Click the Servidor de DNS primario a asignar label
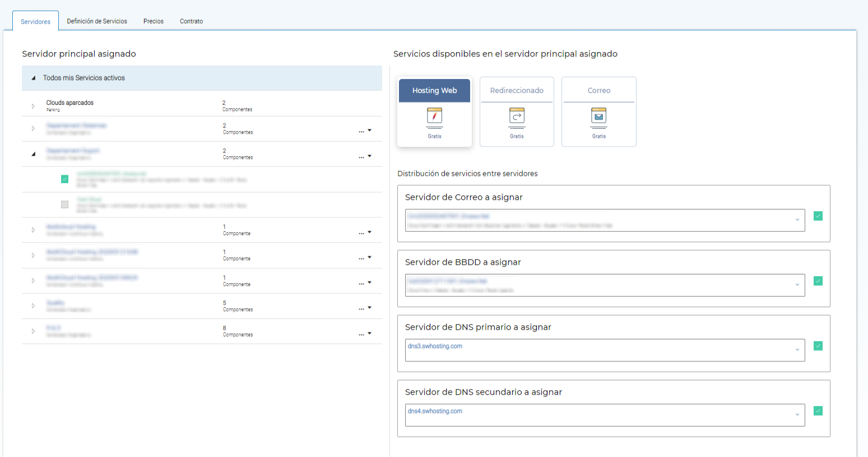 tap(478, 327)
